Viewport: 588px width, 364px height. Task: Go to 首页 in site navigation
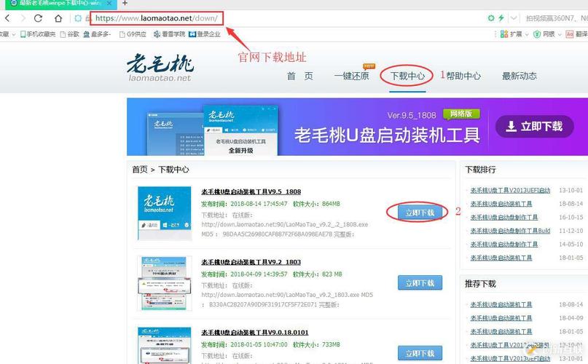[x=299, y=76]
